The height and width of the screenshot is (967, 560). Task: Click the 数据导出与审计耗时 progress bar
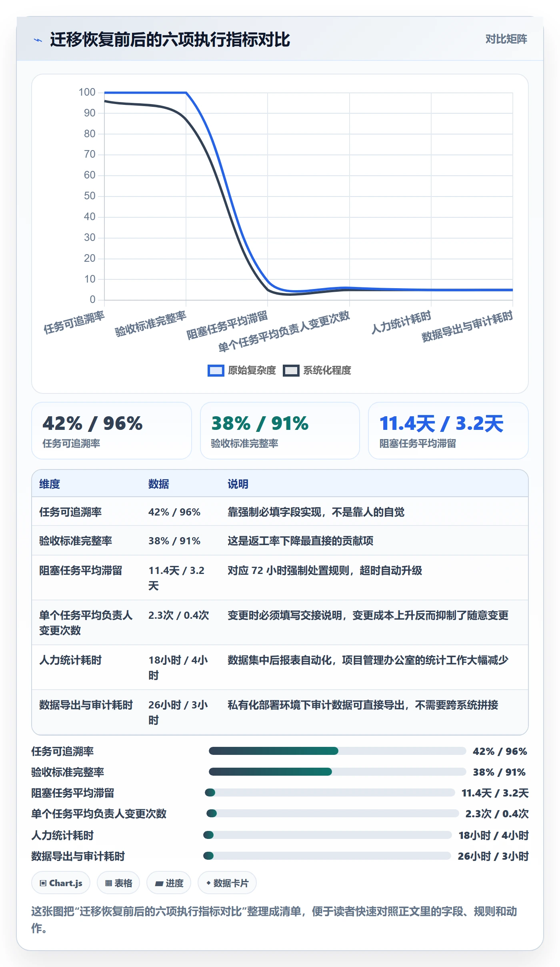(327, 856)
